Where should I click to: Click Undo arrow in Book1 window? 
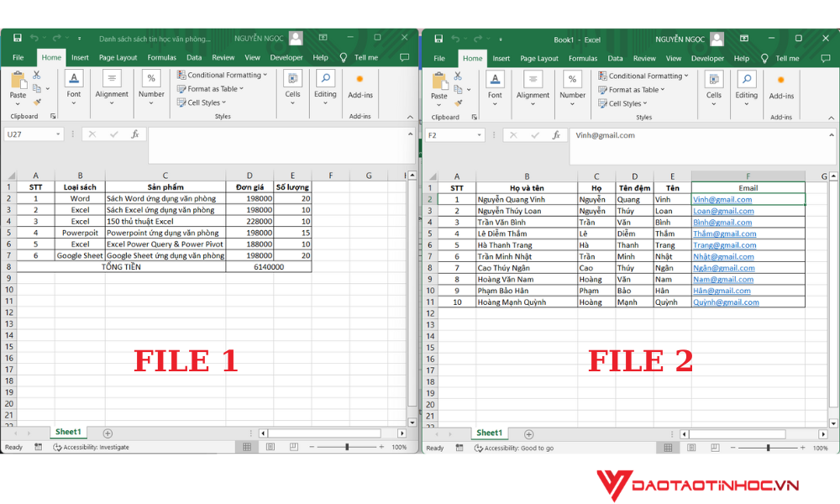point(455,39)
